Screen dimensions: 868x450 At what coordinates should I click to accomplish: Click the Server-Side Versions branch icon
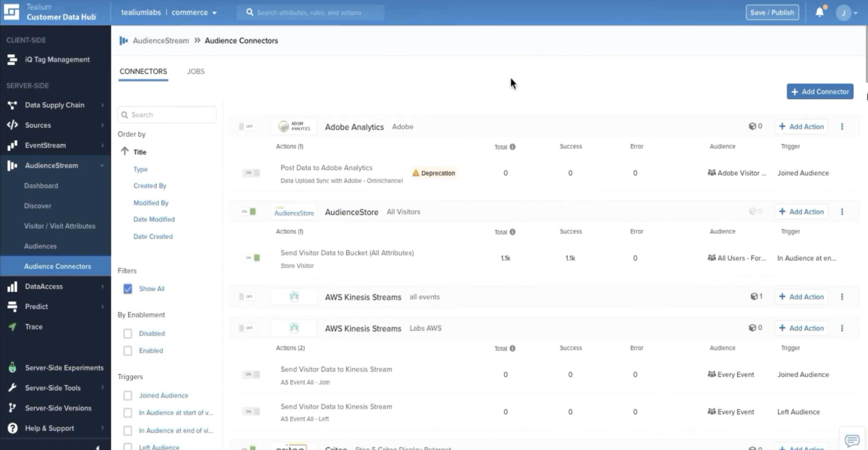point(12,408)
